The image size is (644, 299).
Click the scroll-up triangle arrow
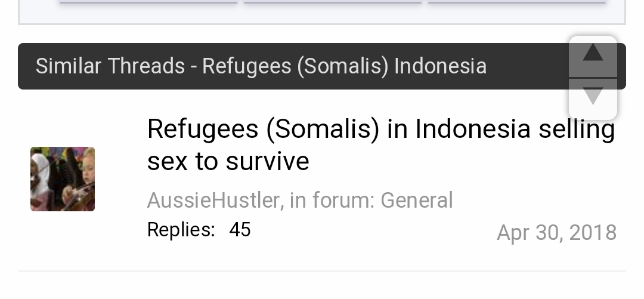click(593, 54)
